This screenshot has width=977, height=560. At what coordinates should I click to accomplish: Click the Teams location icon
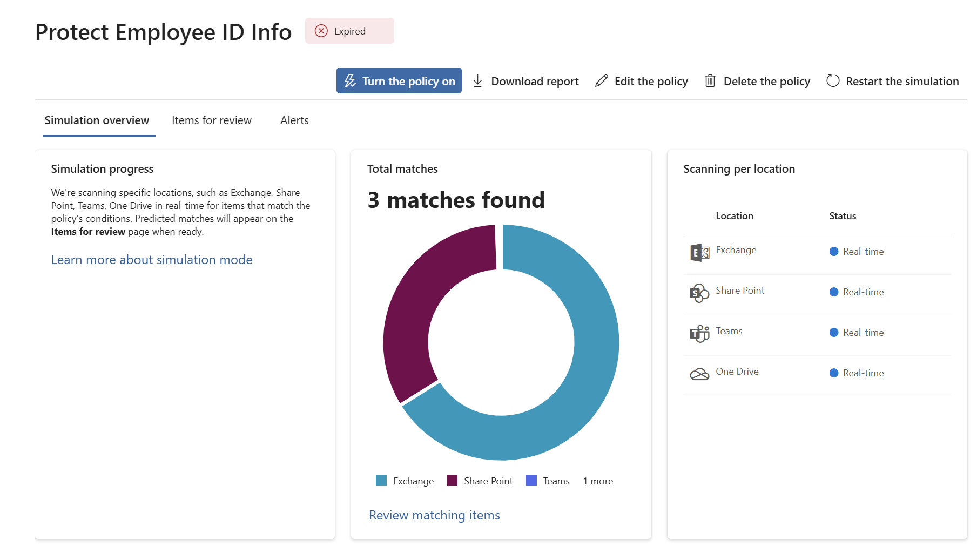click(x=699, y=333)
